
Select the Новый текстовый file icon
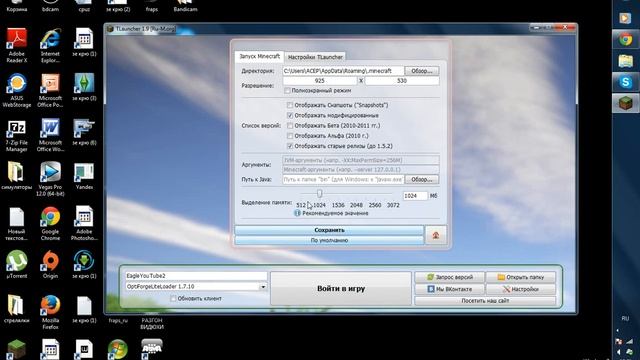point(16,224)
